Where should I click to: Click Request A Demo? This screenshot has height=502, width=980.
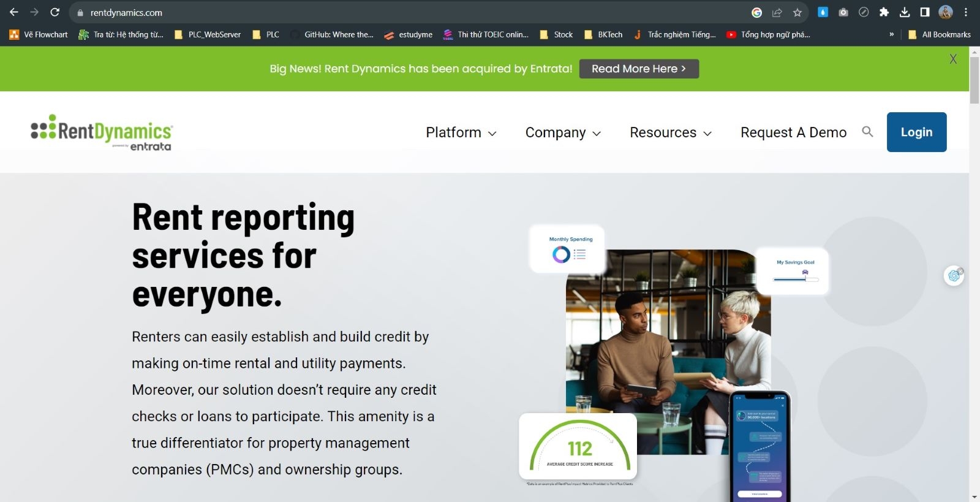point(793,132)
